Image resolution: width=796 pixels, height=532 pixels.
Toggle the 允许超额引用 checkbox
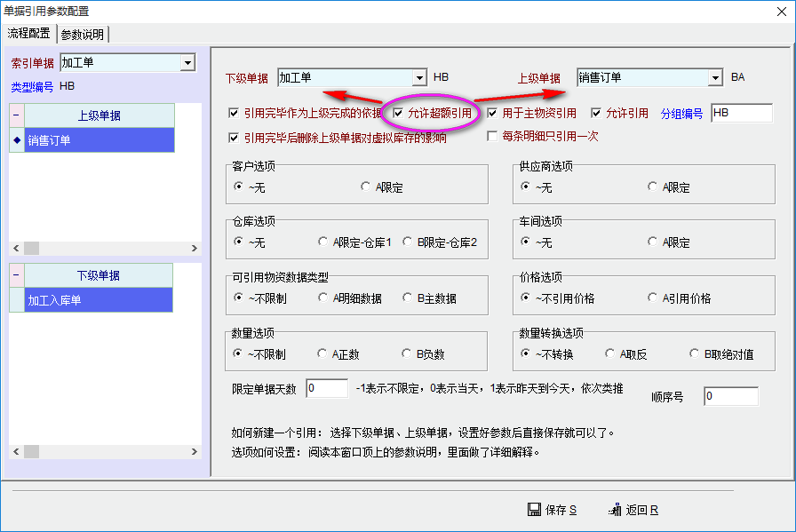(398, 114)
